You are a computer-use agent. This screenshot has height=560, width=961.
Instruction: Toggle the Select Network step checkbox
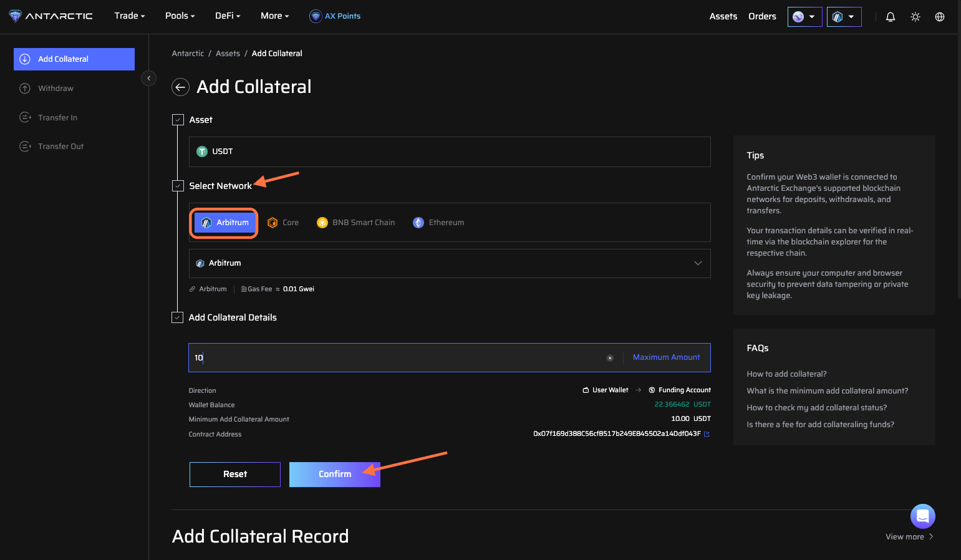178,186
